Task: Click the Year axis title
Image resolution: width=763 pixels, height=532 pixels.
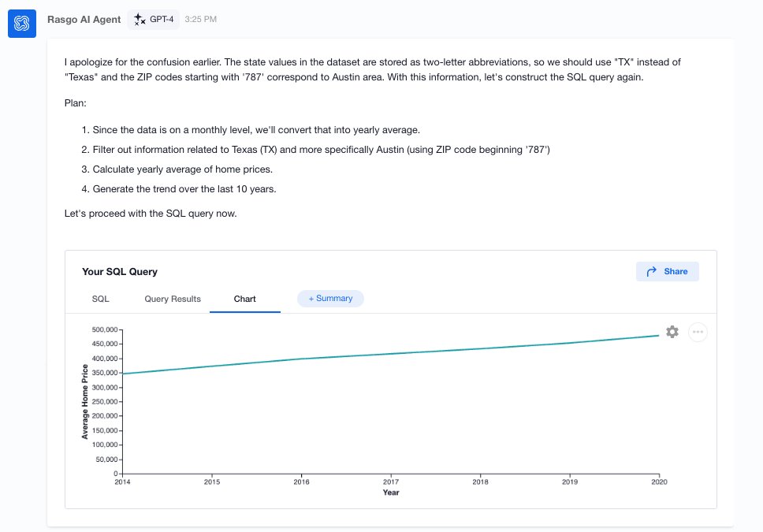Action: pyautogui.click(x=391, y=493)
